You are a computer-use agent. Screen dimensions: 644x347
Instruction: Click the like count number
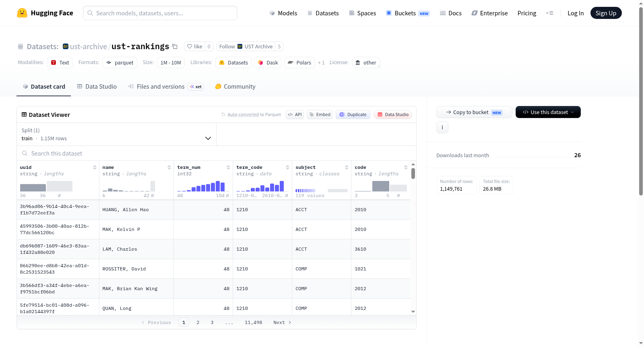click(209, 46)
